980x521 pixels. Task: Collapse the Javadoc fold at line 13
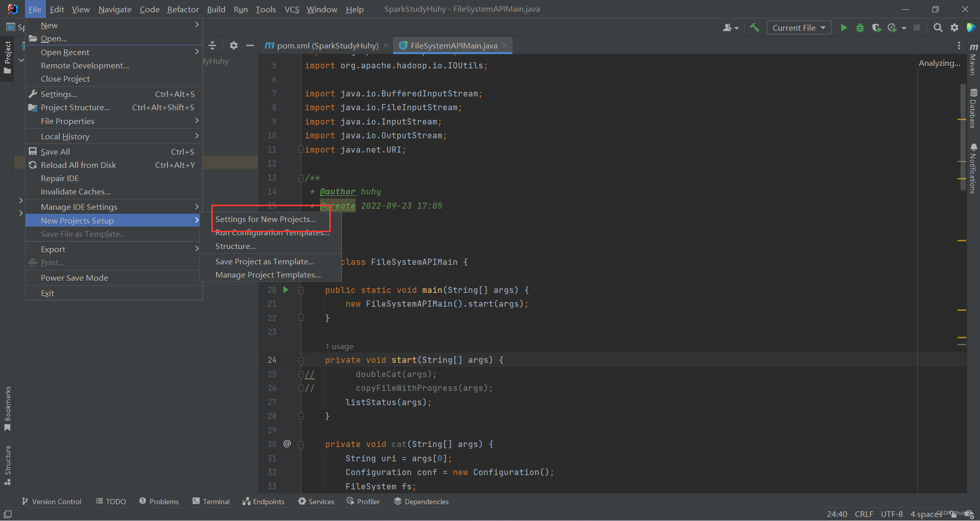coord(301,178)
